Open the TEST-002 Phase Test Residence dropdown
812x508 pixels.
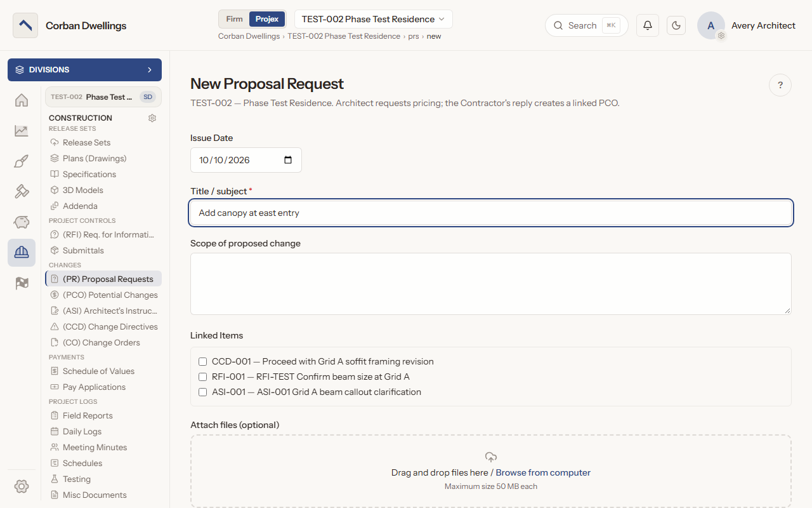(x=374, y=19)
